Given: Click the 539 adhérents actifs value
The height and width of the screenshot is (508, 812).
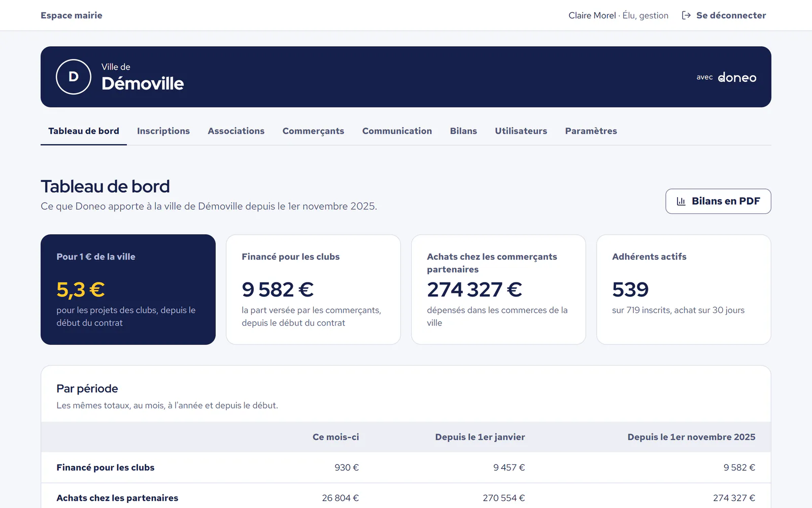Looking at the screenshot, I should [630, 290].
